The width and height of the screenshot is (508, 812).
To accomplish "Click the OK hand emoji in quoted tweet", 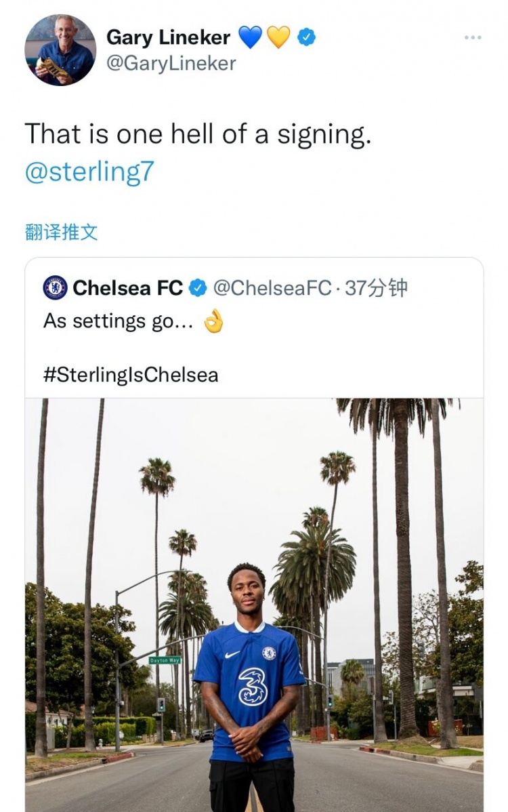I will coord(213,321).
